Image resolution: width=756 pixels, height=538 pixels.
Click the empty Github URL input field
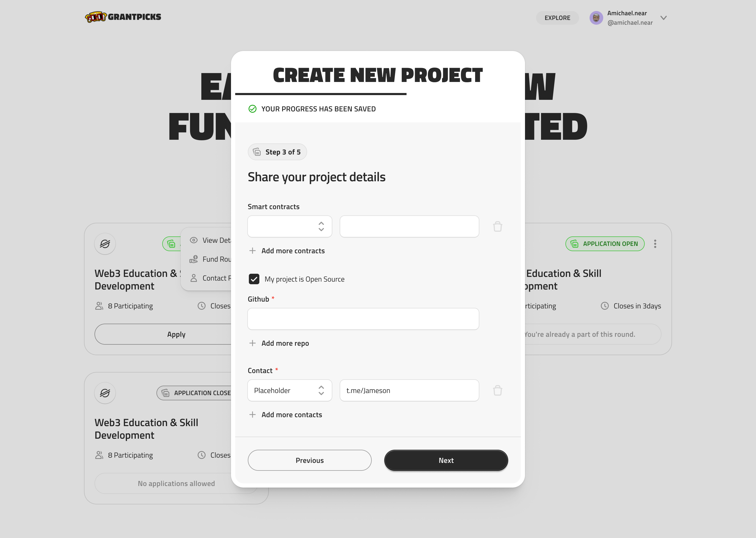point(363,319)
